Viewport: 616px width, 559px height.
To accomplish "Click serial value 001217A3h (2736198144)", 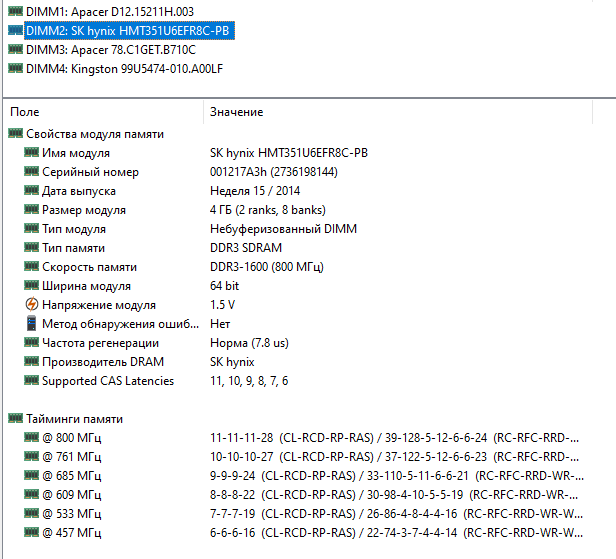I will pos(274,172).
